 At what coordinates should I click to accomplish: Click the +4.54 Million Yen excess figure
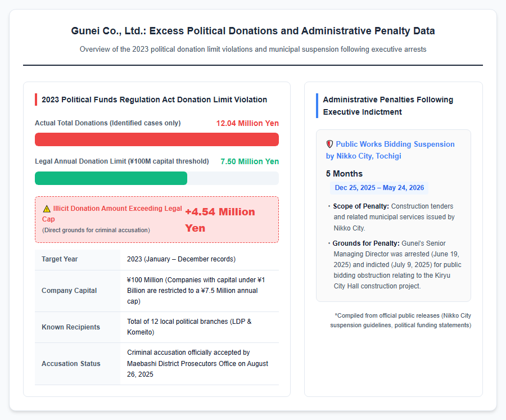(220, 220)
